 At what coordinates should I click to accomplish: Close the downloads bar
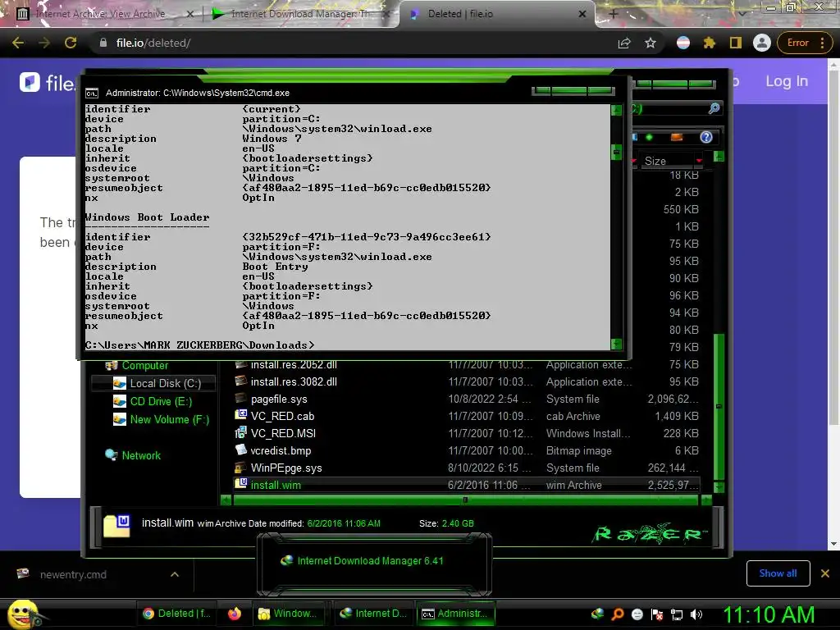[825, 573]
